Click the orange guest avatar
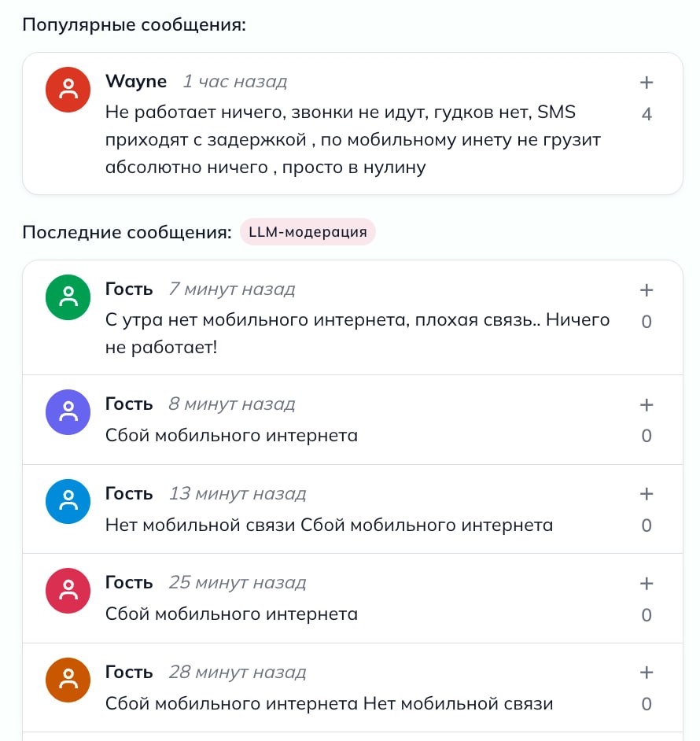This screenshot has height=741, width=700. (x=69, y=680)
